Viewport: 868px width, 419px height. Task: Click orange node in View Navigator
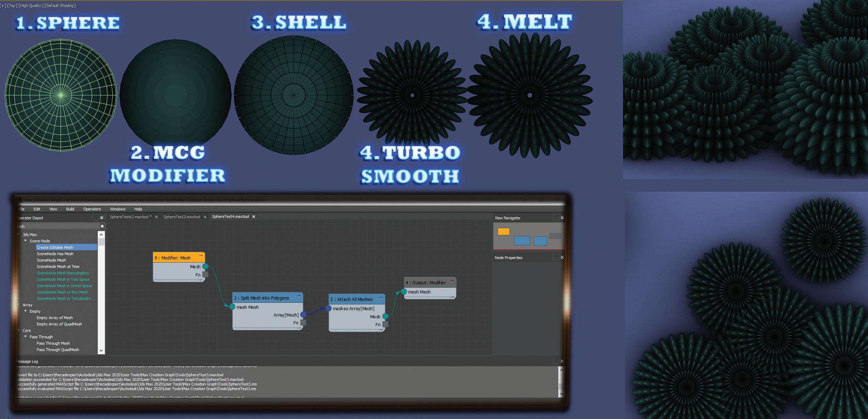(503, 232)
